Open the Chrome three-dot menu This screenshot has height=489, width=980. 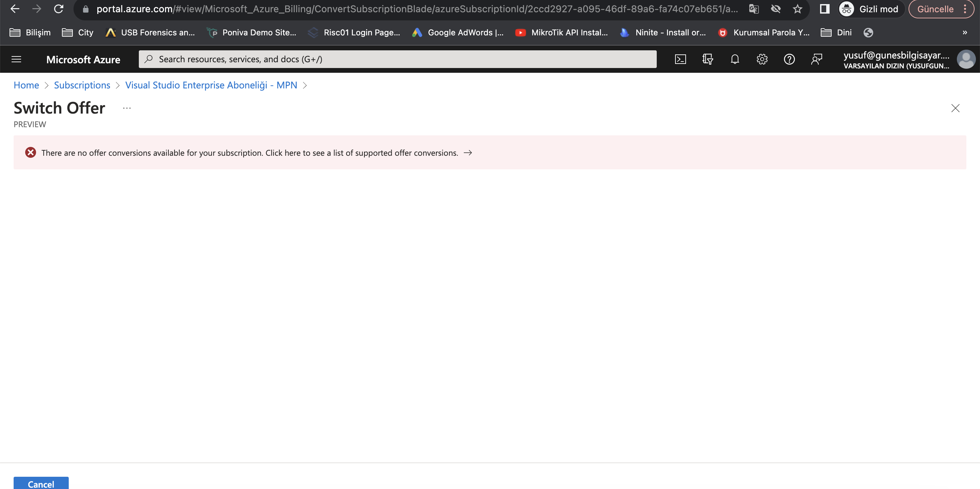click(965, 9)
